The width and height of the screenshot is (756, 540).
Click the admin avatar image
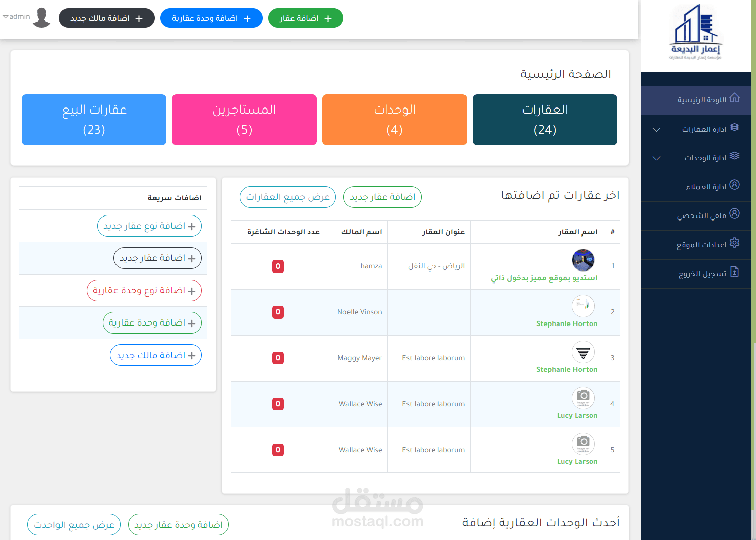(42, 17)
